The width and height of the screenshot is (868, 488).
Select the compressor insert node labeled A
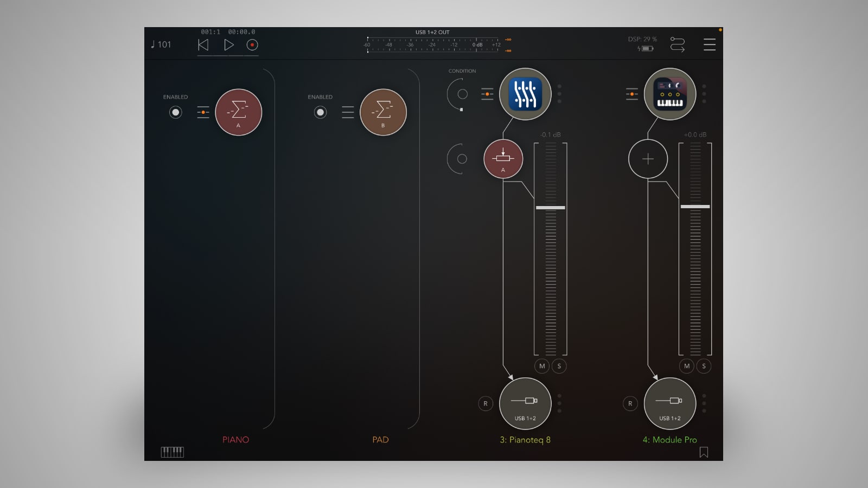[503, 158]
